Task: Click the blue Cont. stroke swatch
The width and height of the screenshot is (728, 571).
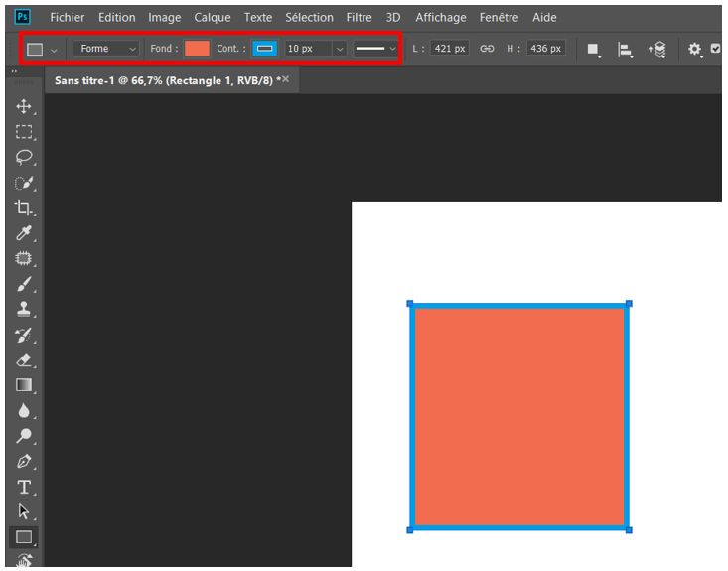Action: click(264, 49)
